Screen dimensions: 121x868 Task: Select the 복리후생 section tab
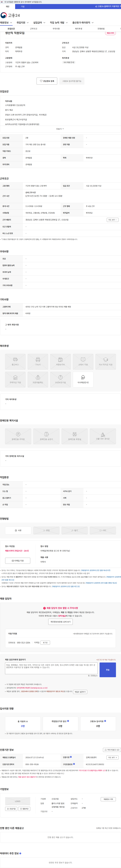(78, 29)
